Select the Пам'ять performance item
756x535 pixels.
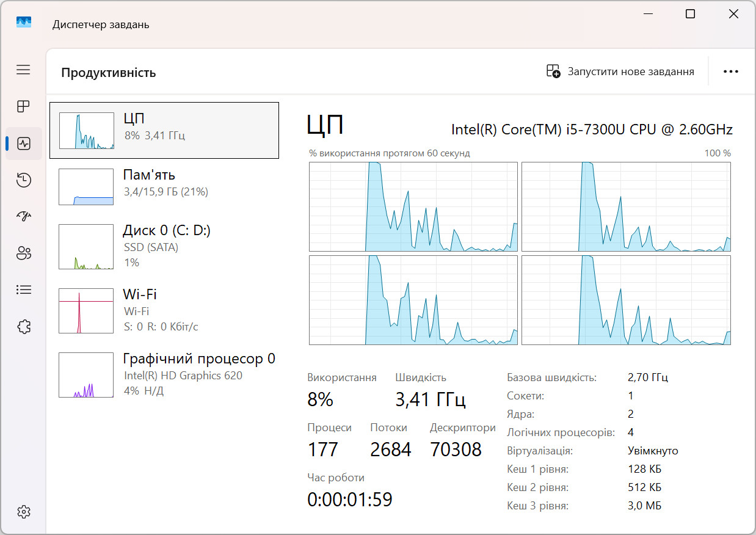[164, 187]
